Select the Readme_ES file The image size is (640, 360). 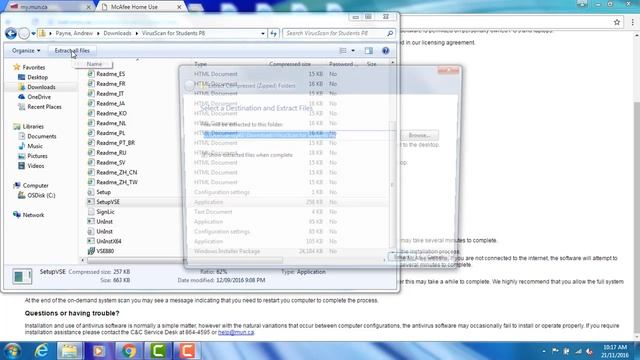(111, 74)
